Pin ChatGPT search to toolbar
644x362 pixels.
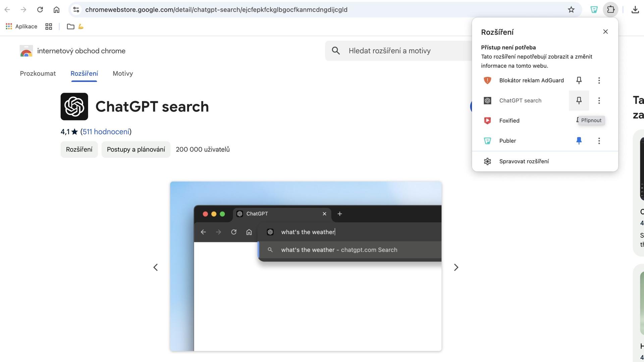(x=579, y=101)
